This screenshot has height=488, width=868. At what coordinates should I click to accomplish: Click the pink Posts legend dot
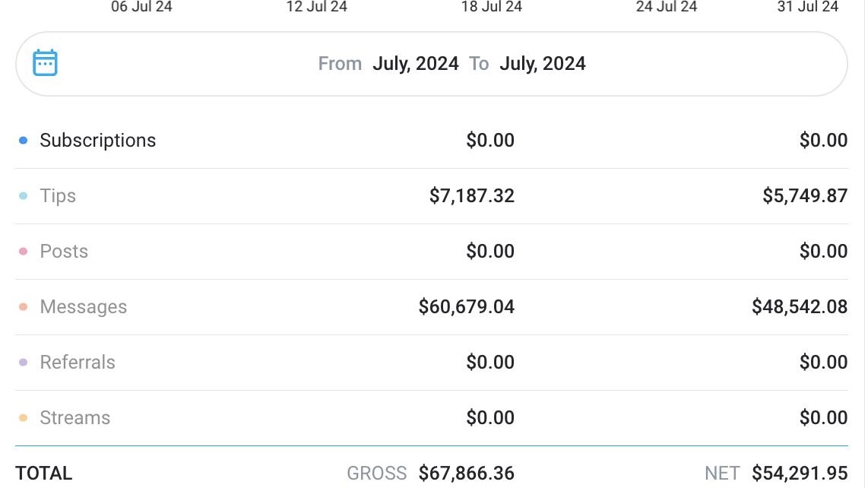tap(24, 252)
